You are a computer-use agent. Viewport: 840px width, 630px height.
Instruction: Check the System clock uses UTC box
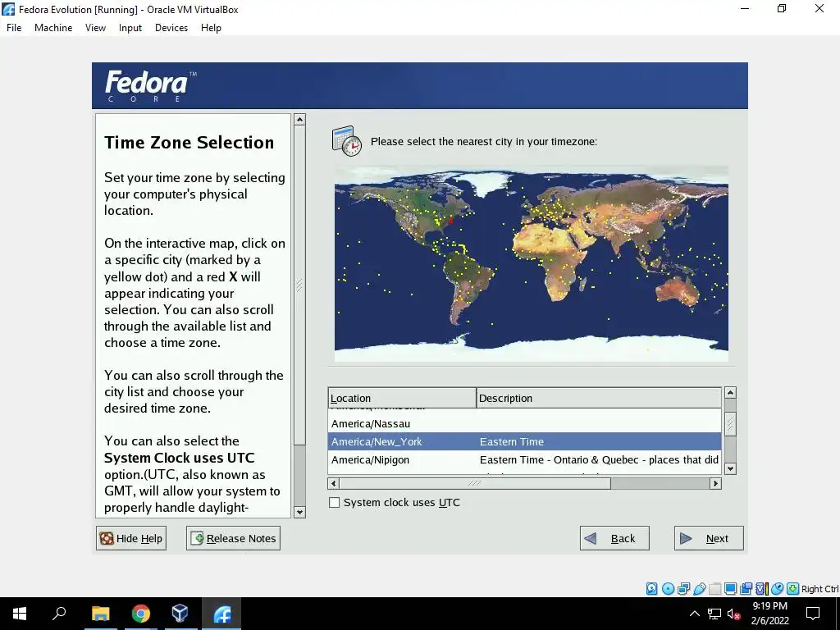pos(335,503)
